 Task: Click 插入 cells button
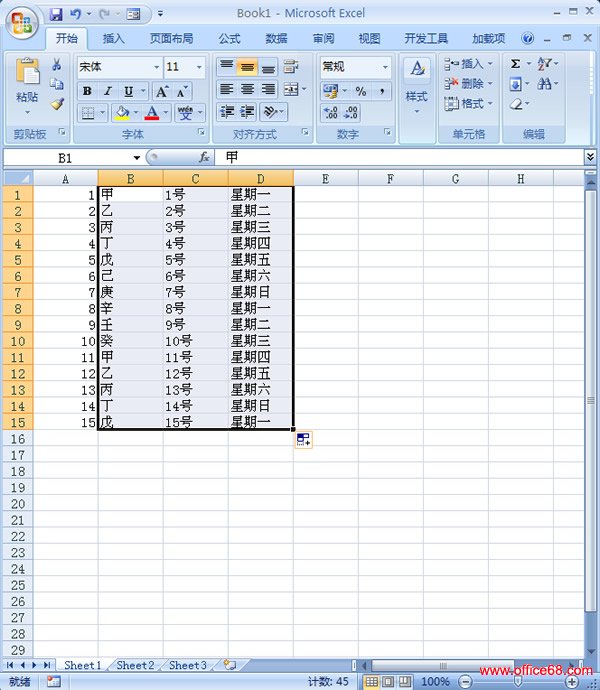[x=468, y=64]
